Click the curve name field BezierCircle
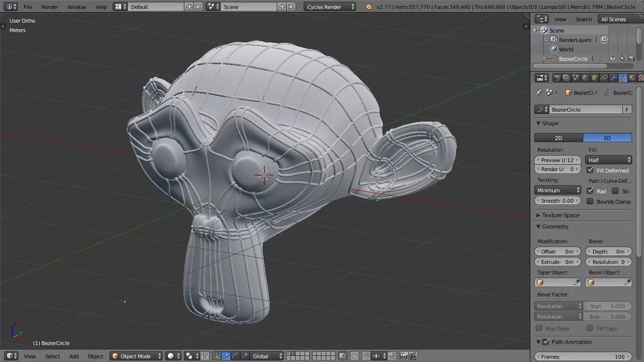Viewport: 644px width, 362px height. (586, 109)
